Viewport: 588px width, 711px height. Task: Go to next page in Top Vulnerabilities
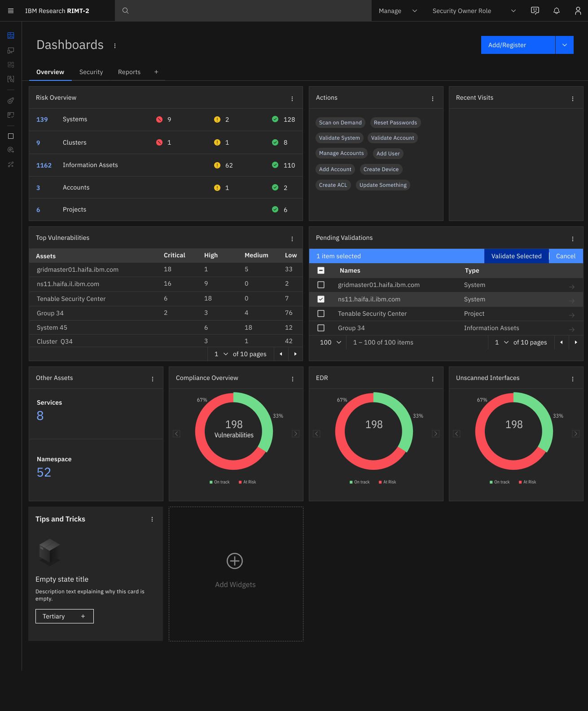(x=295, y=354)
